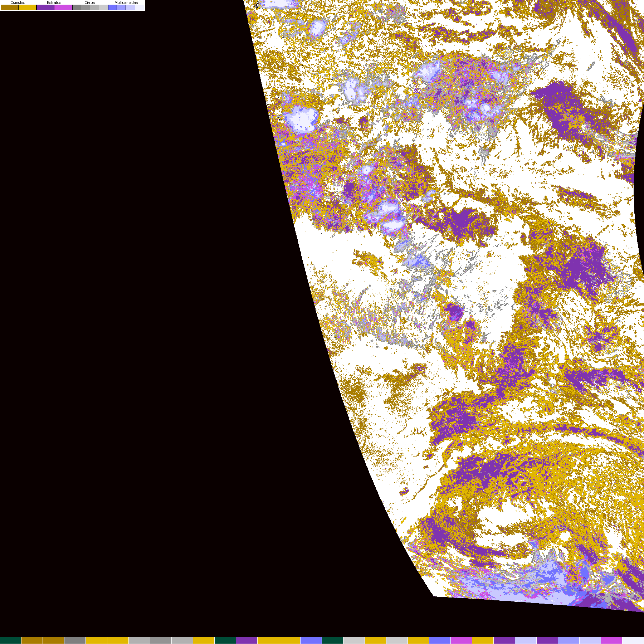
Task: Click the yellow Cúmulos legend swatch
Action: click(x=27, y=7)
